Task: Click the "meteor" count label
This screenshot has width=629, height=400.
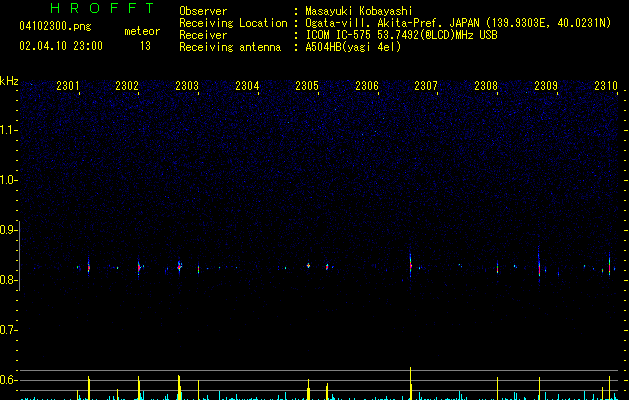Action: coord(142,31)
